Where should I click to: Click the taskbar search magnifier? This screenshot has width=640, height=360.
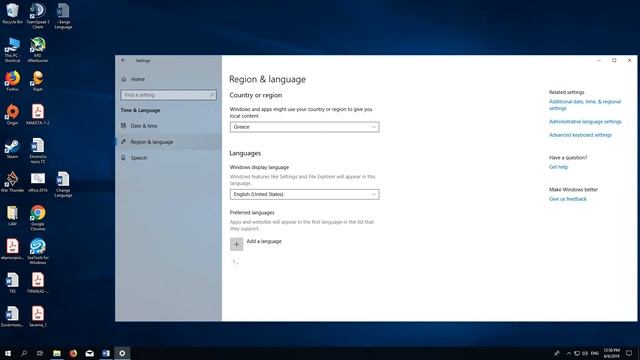click(24, 353)
